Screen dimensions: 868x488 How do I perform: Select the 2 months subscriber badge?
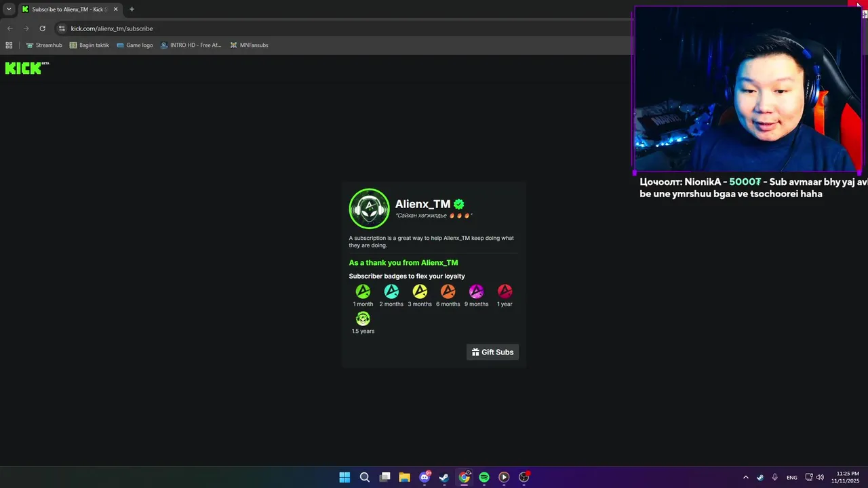pos(391,291)
